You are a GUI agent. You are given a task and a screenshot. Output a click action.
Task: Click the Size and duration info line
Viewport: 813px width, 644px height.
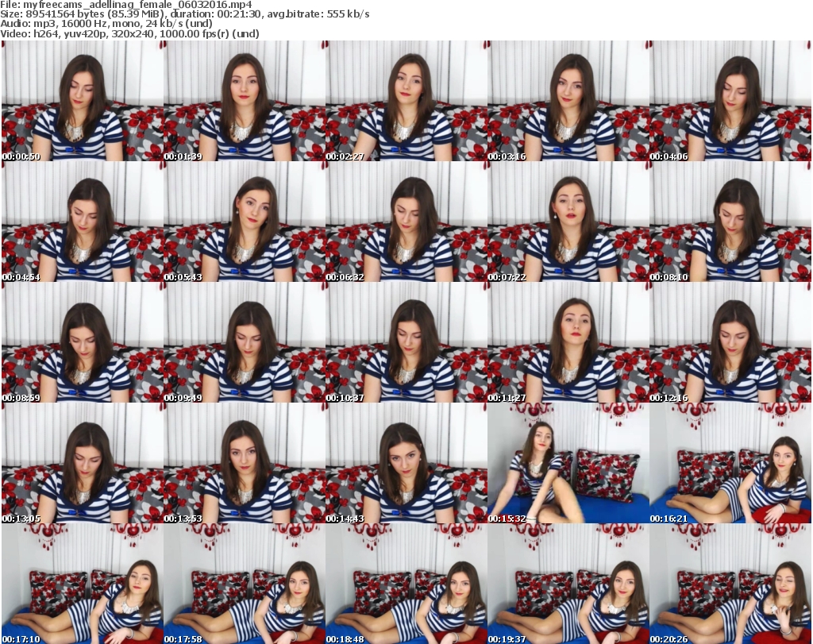pyautogui.click(x=184, y=14)
